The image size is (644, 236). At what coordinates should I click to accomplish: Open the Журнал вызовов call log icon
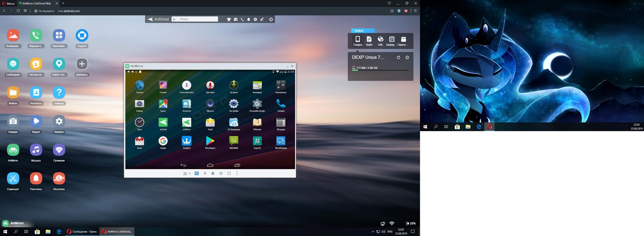point(36,36)
